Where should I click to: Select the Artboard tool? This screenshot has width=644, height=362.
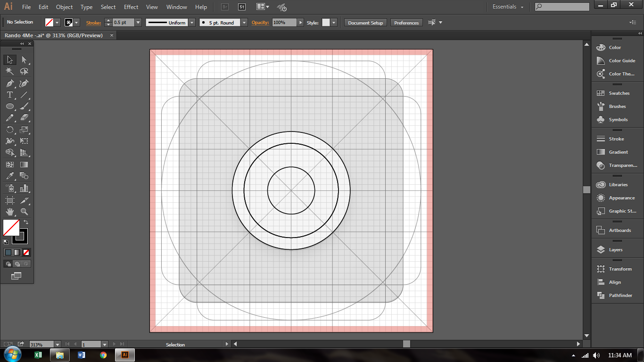pos(10,200)
